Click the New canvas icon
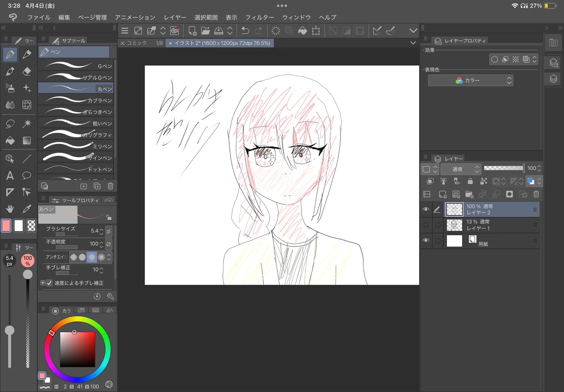Screen dimensions: 564x392 [192, 31]
